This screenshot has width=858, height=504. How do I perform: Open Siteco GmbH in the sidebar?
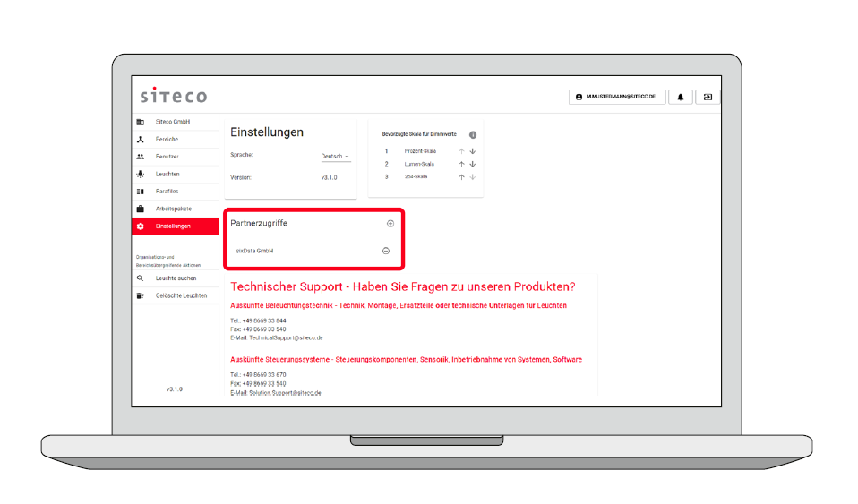(x=173, y=122)
